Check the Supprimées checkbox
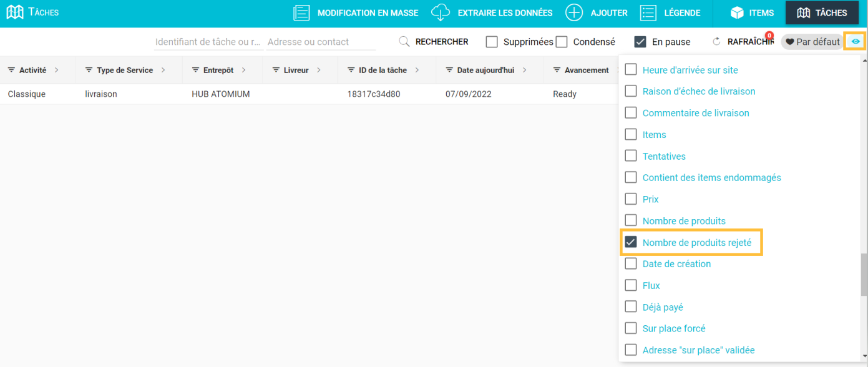The height and width of the screenshot is (367, 868). 492,42
